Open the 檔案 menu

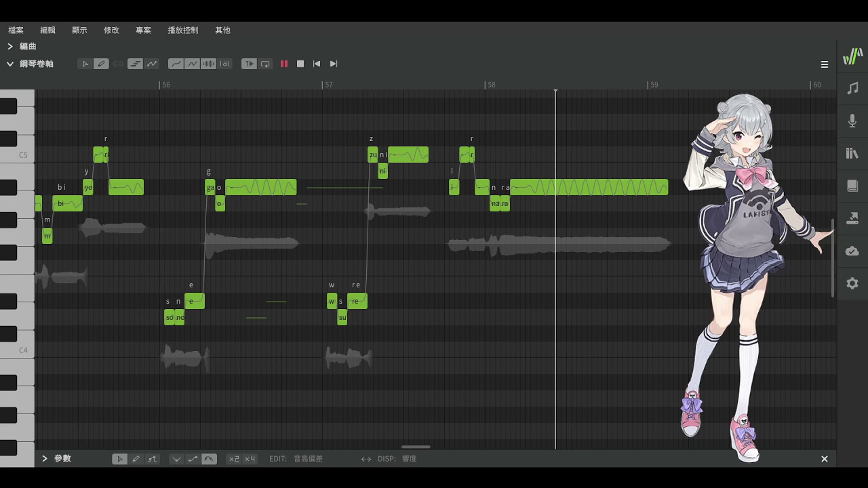pos(16,30)
